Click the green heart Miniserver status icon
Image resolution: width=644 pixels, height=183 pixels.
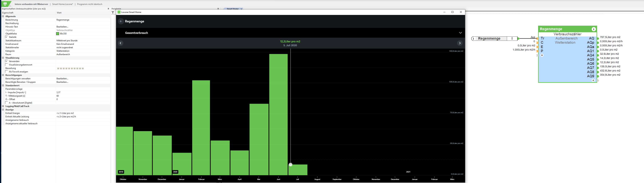click(x=5, y=4)
